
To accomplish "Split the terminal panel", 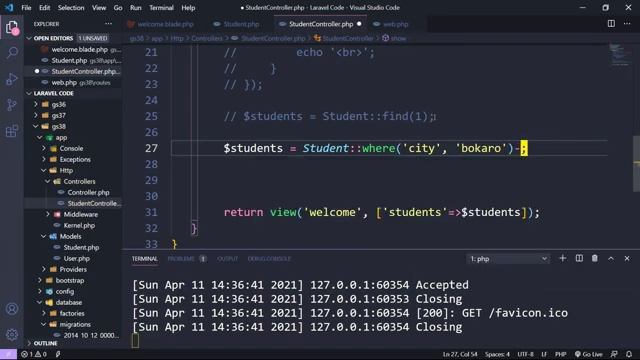I will coord(579,258).
